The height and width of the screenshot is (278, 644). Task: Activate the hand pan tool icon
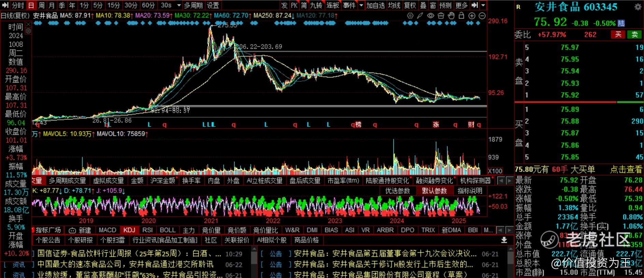[451, 16]
